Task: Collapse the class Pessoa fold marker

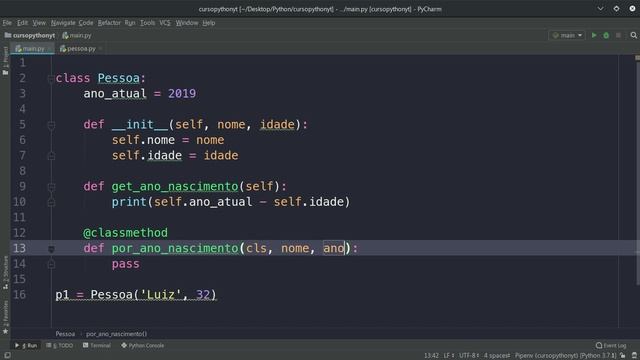Action: 51,78
